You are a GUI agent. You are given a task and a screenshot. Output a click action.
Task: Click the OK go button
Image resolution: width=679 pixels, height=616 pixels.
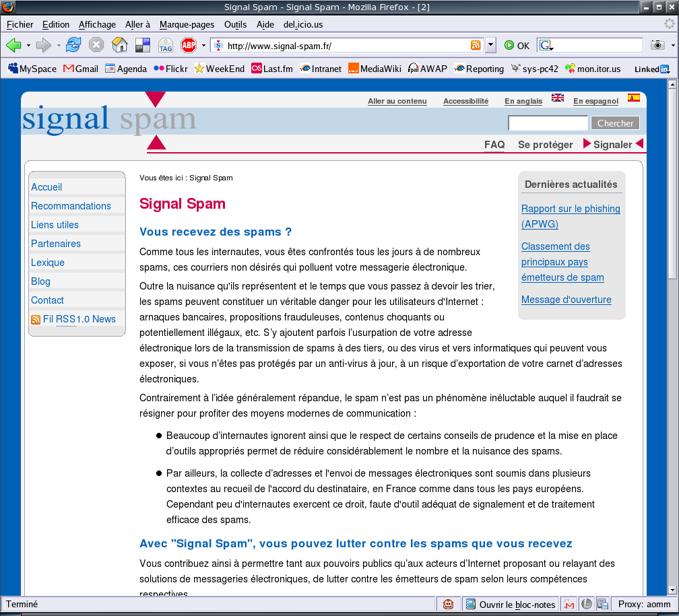pos(517,46)
